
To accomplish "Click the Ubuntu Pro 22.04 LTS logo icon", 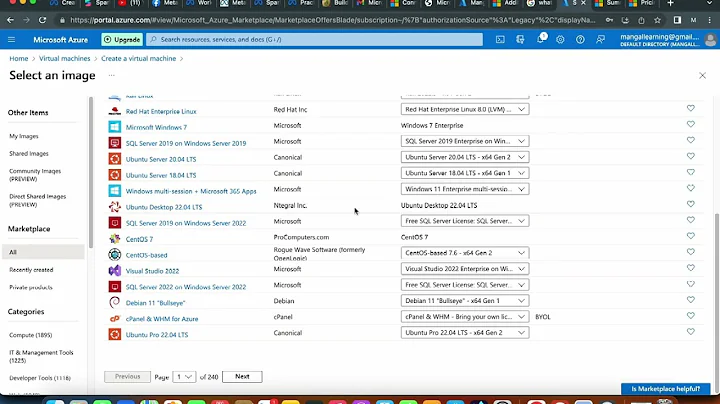I will click(114, 334).
